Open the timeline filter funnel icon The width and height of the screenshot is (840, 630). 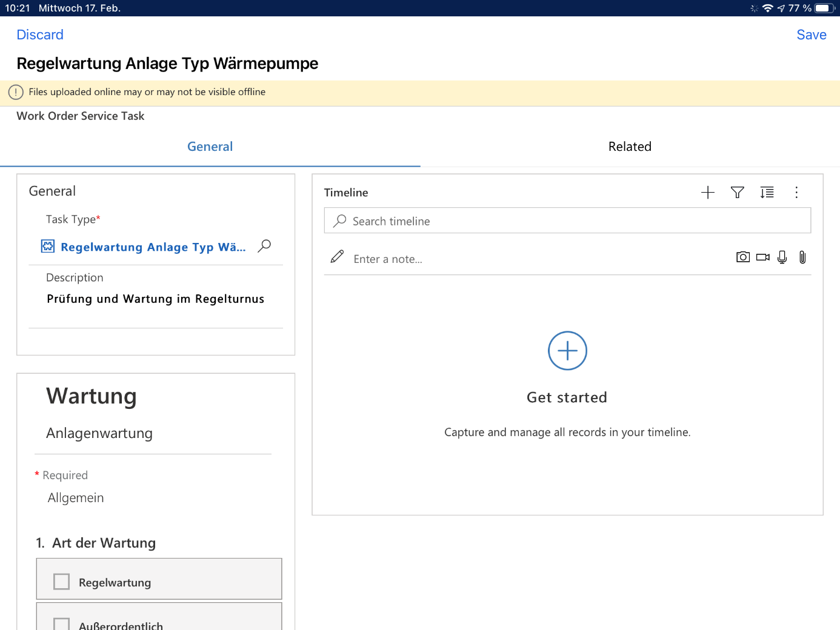coord(737,193)
